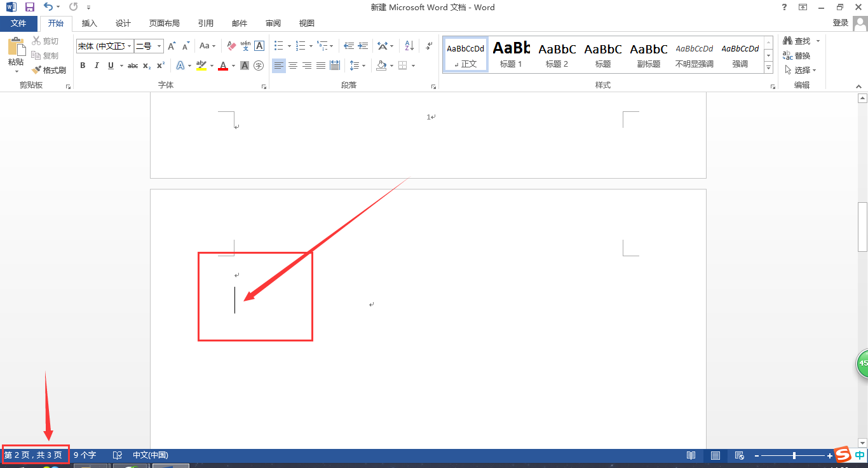Toggle superscript x² formatting
The height and width of the screenshot is (468, 868).
[x=161, y=65]
